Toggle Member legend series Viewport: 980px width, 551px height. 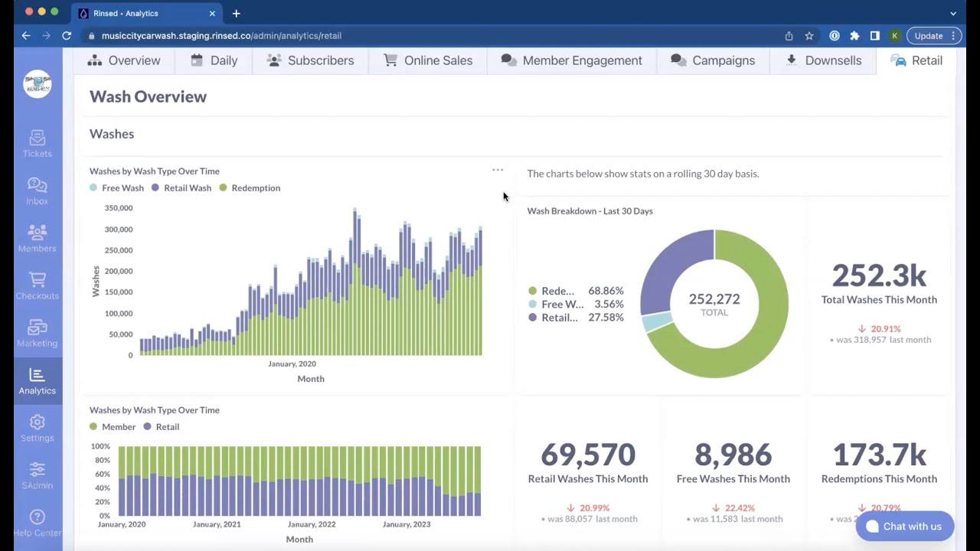pyautogui.click(x=112, y=426)
